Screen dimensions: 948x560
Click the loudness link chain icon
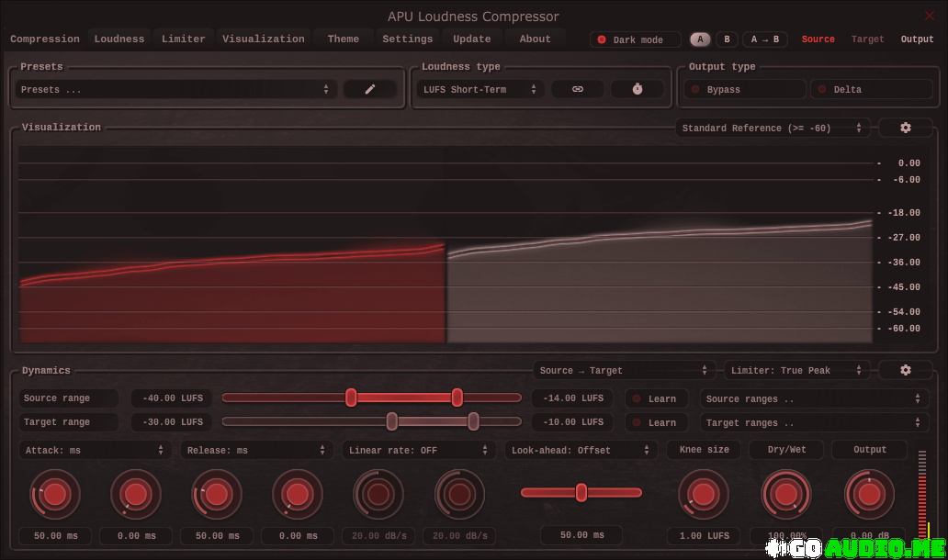pyautogui.click(x=578, y=89)
